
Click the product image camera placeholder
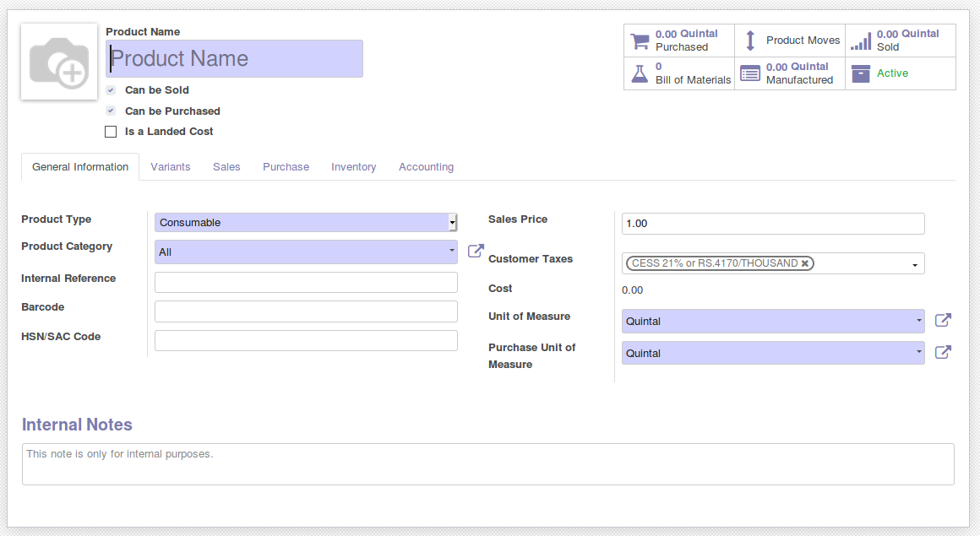[x=59, y=62]
